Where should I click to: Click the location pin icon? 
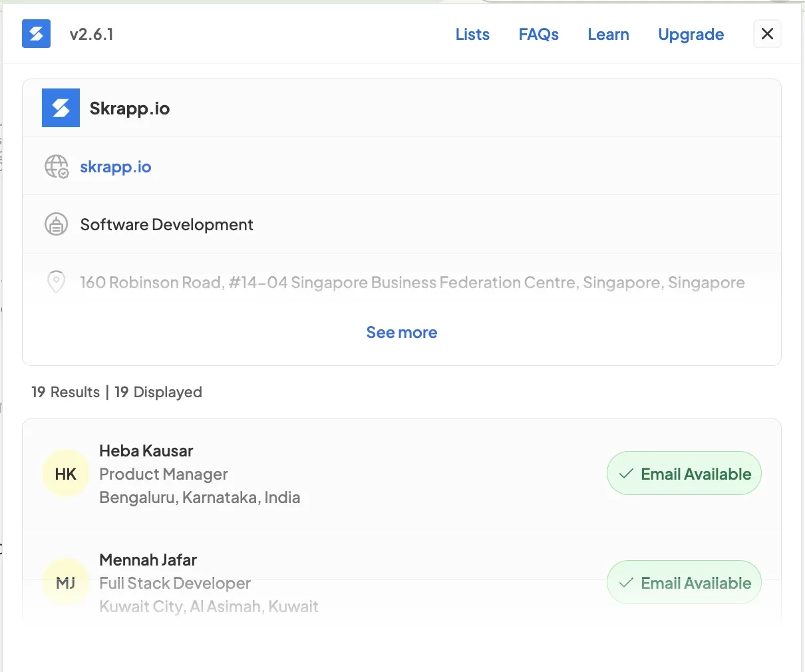point(57,282)
